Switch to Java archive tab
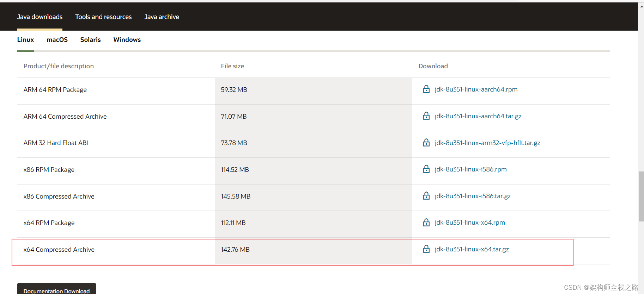The width and height of the screenshot is (644, 294). (x=162, y=17)
